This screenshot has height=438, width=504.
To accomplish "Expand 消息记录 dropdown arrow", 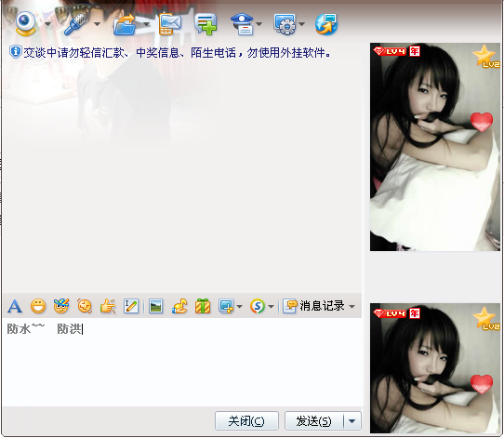I will [x=352, y=307].
